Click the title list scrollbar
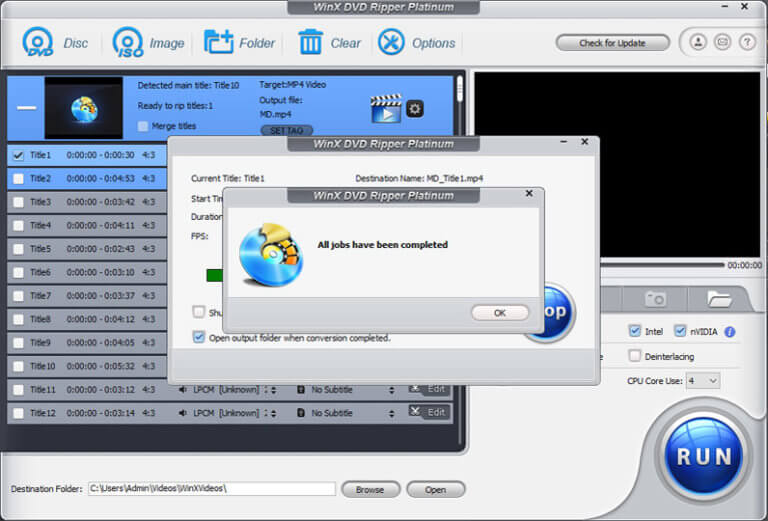The width and height of the screenshot is (768, 521). click(x=459, y=89)
